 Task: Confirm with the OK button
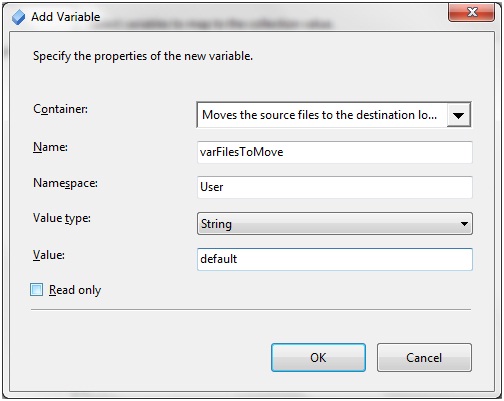coord(318,358)
